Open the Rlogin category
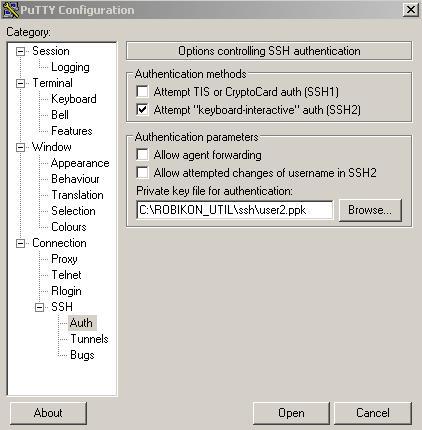Image resolution: width=422 pixels, height=430 pixels. click(x=66, y=291)
